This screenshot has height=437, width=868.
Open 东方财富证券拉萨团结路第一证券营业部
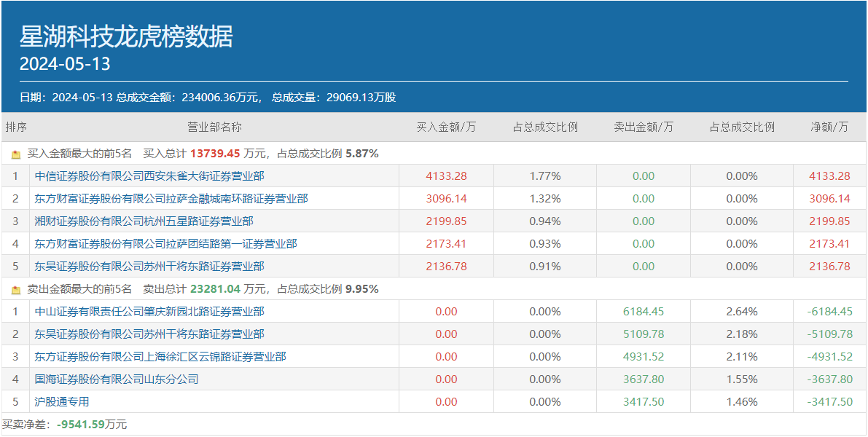pyautogui.click(x=165, y=244)
